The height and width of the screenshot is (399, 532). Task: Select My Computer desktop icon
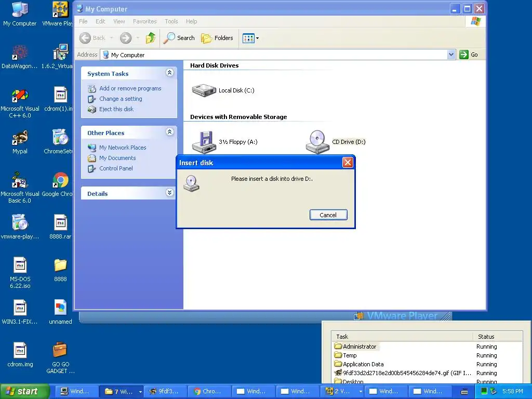coord(20,14)
